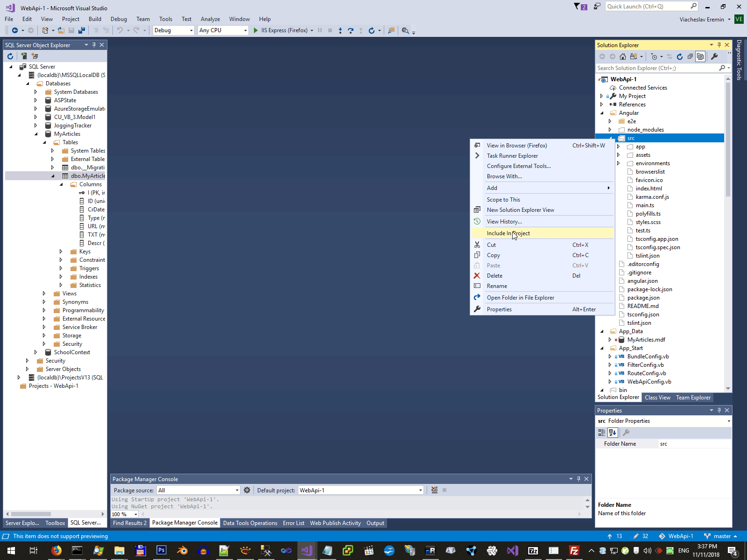Click the Add SQL Server icon

coord(24,56)
